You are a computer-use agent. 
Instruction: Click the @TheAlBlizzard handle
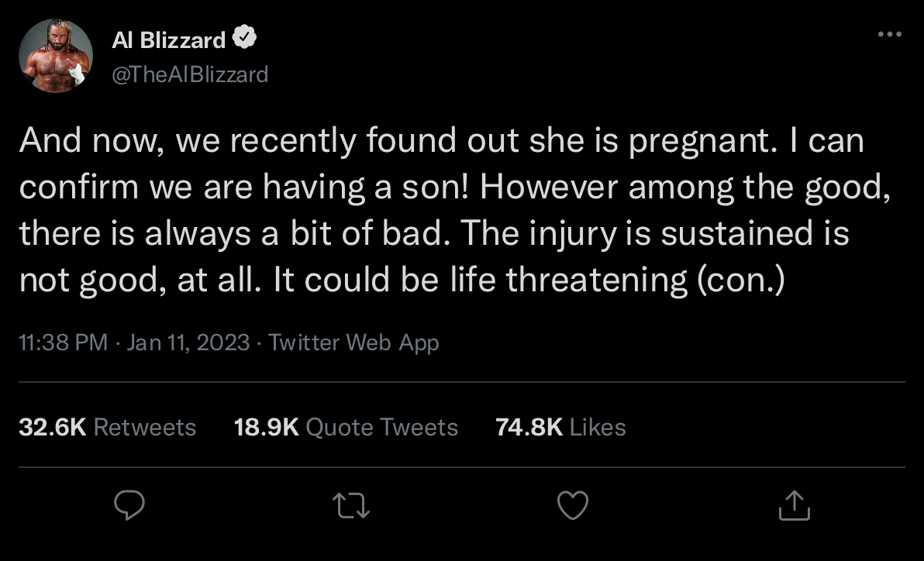coord(190,74)
